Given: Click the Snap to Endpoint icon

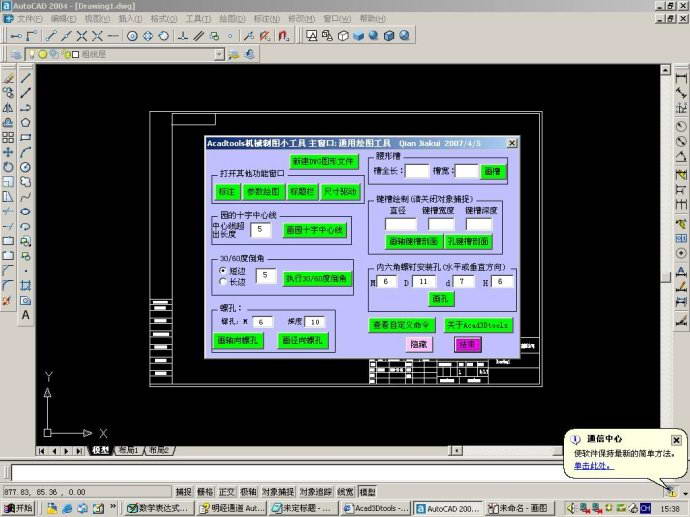Looking at the screenshot, I should [x=51, y=36].
